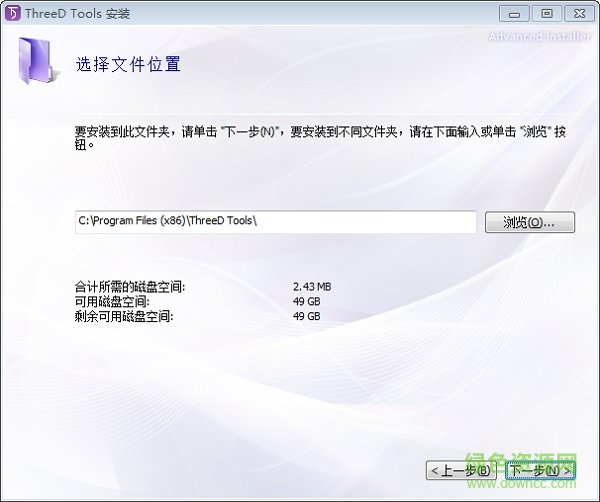Proceed with 下一步(N) button
Screen dimensions: 600x502
click(540, 470)
